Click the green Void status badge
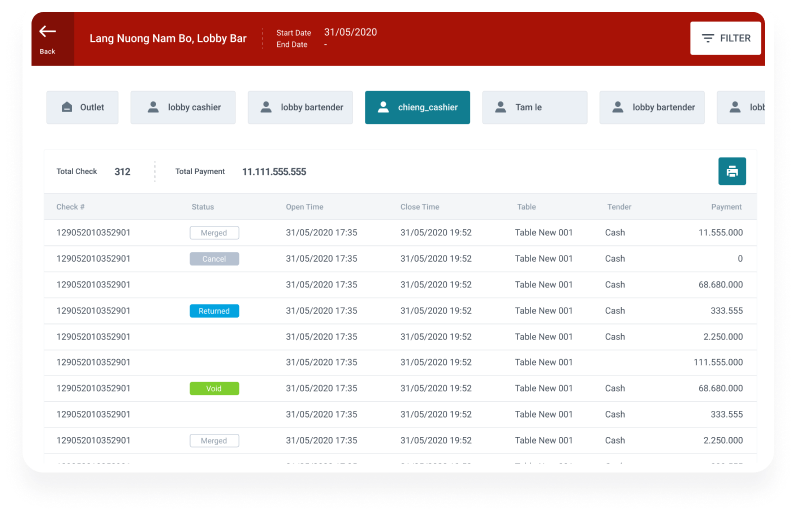The image size is (797, 515). click(x=214, y=389)
